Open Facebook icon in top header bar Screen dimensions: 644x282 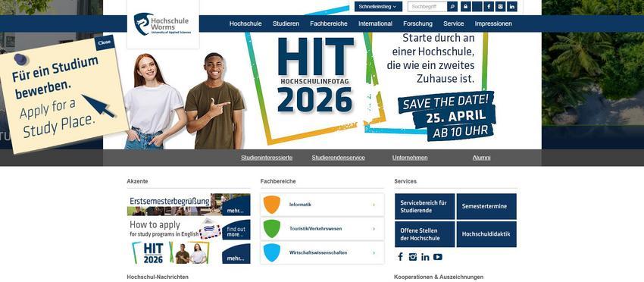pos(489,7)
